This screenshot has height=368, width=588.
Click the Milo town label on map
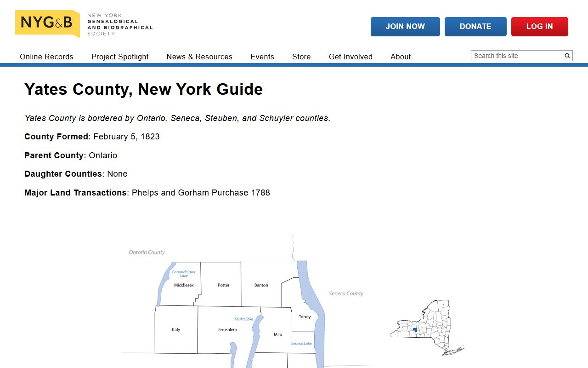(278, 334)
